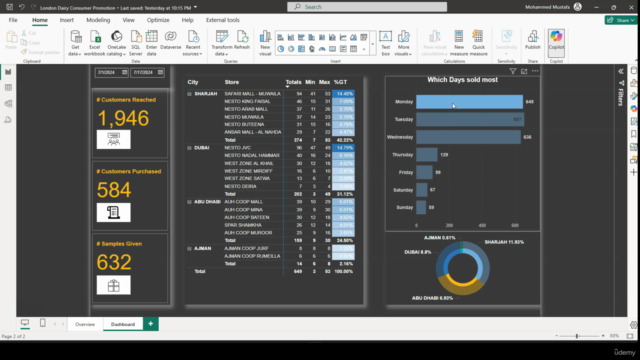The height and width of the screenshot is (360, 640).
Task: Click the start date 7/1/2024 field
Action: point(112,72)
